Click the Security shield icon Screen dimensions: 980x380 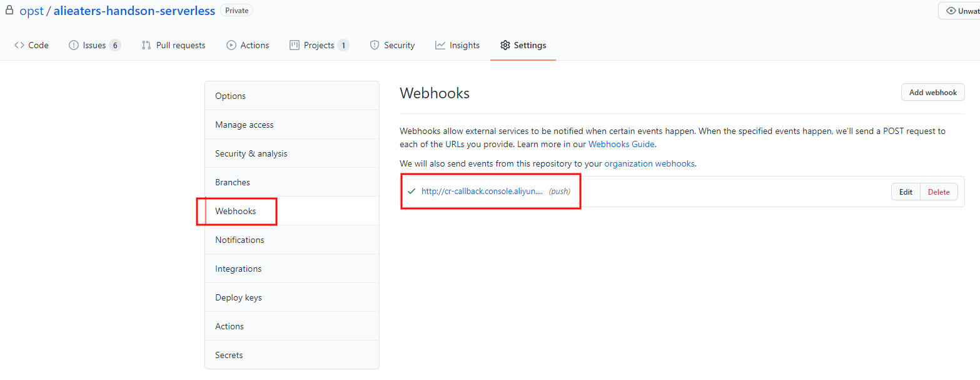pyautogui.click(x=375, y=45)
